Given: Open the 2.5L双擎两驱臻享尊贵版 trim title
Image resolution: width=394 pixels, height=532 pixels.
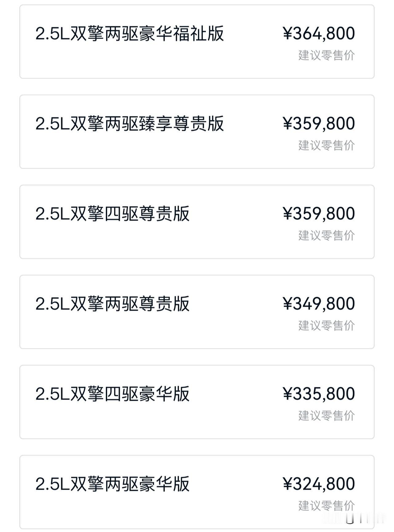Looking at the screenshot, I should (130, 124).
